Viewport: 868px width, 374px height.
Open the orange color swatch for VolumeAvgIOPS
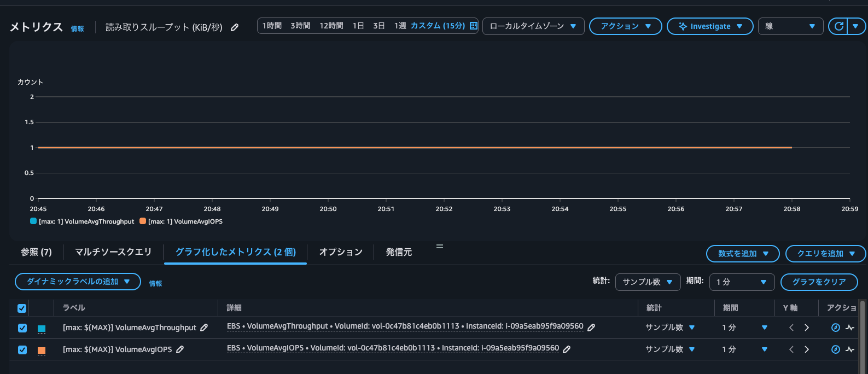42,350
